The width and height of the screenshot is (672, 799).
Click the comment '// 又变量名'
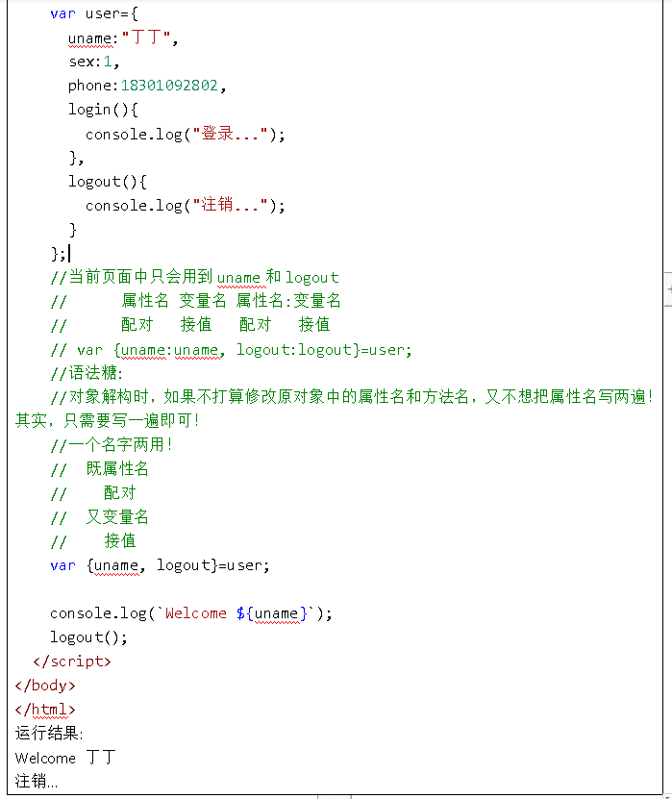coord(99,517)
